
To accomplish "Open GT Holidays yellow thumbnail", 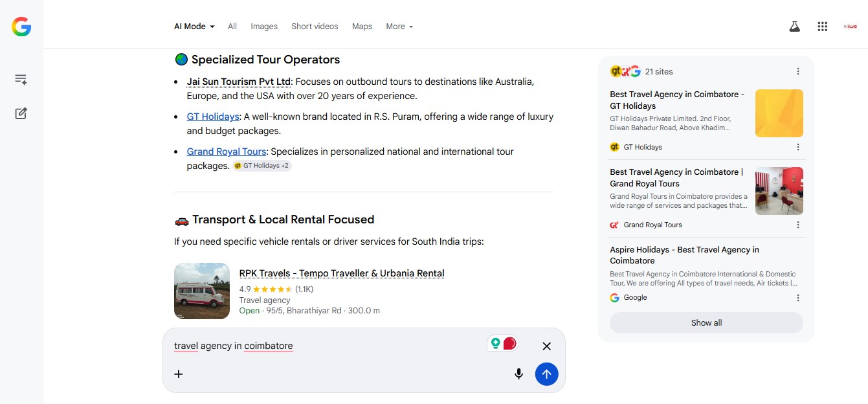I will tap(779, 113).
